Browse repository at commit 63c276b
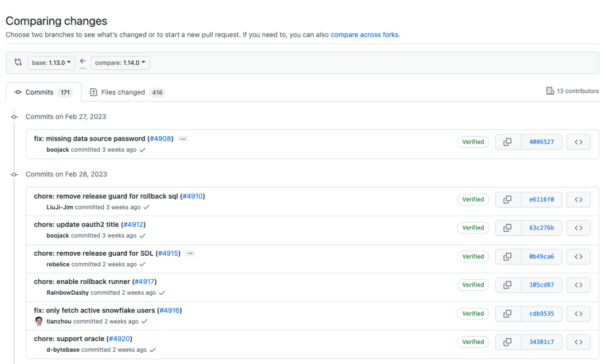603x364 pixels. pos(578,228)
